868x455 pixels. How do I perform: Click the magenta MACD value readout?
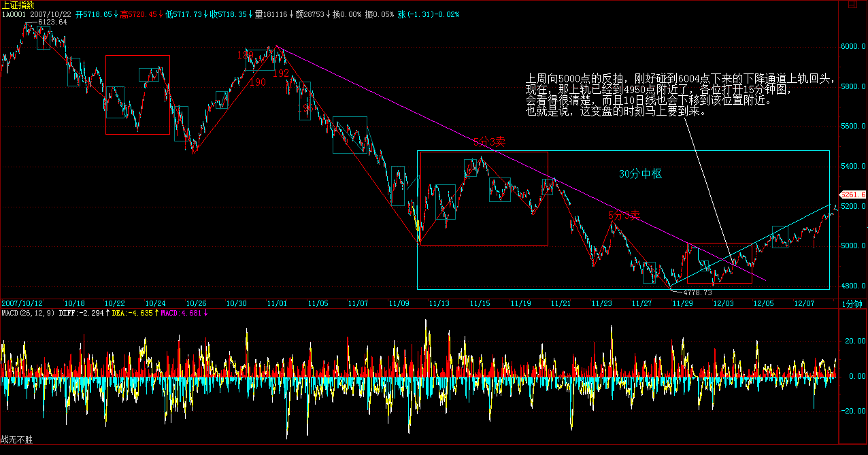pos(180,313)
